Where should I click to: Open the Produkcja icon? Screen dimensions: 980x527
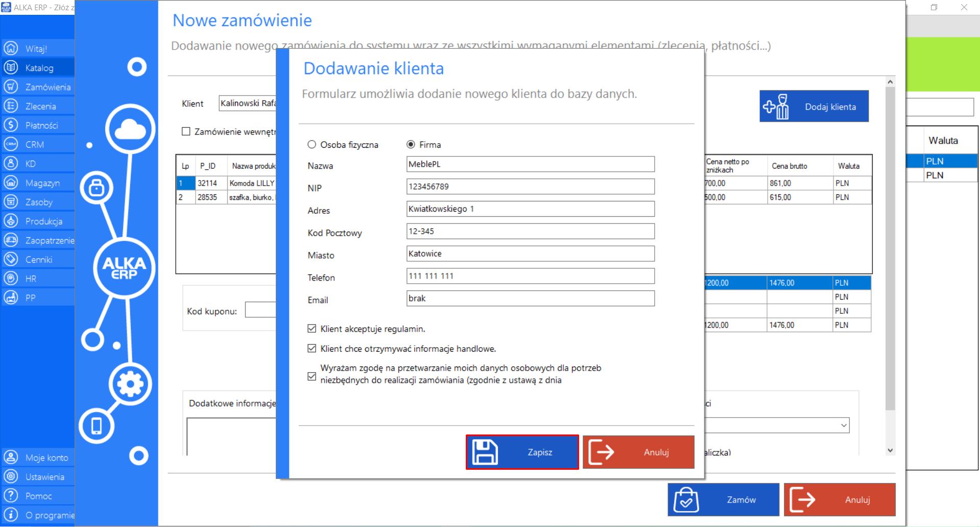coord(11,221)
